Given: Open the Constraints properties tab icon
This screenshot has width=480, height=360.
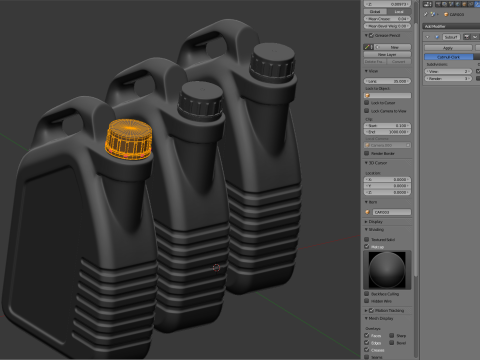Looking at the screenshot, I should 471,4.
